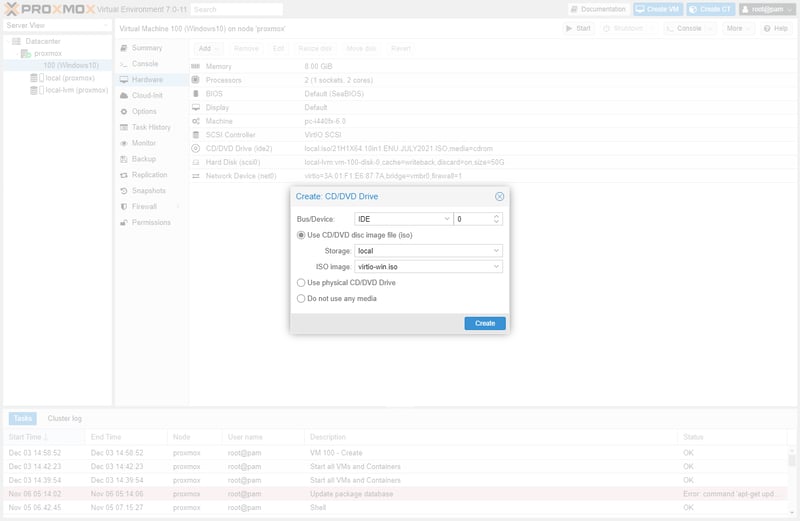This screenshot has width=800, height=521.
Task: Select 'Do not use any media' option
Action: pos(301,298)
